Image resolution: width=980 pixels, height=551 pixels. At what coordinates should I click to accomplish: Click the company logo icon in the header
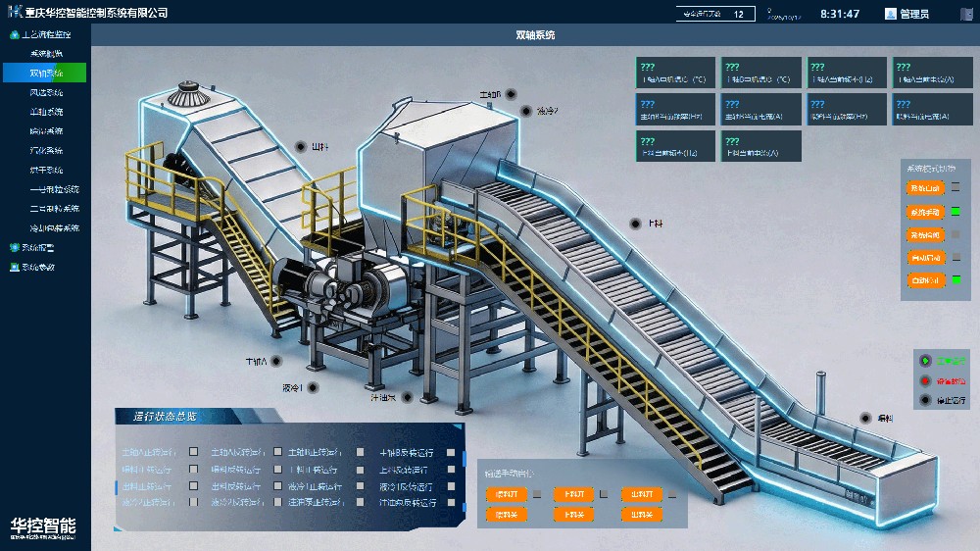click(x=15, y=11)
